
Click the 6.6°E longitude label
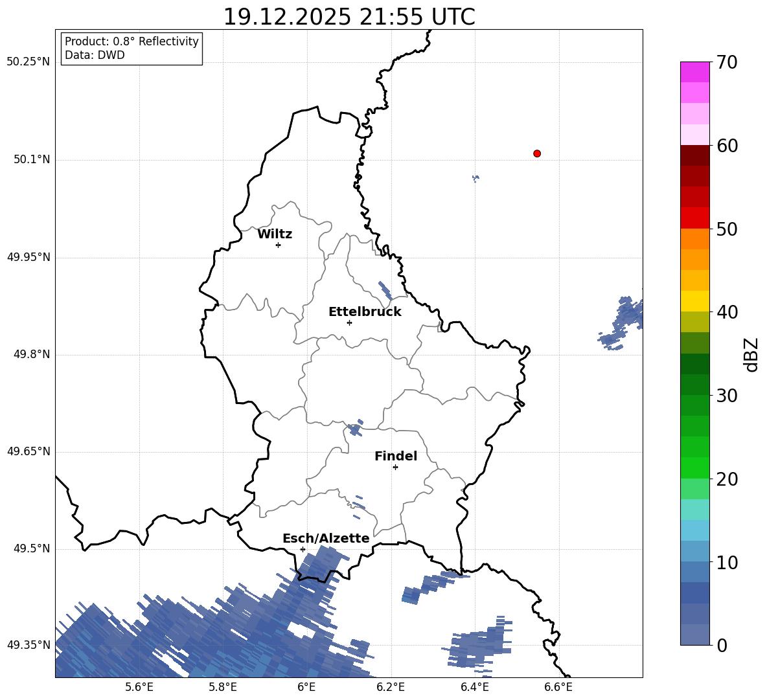click(558, 687)
